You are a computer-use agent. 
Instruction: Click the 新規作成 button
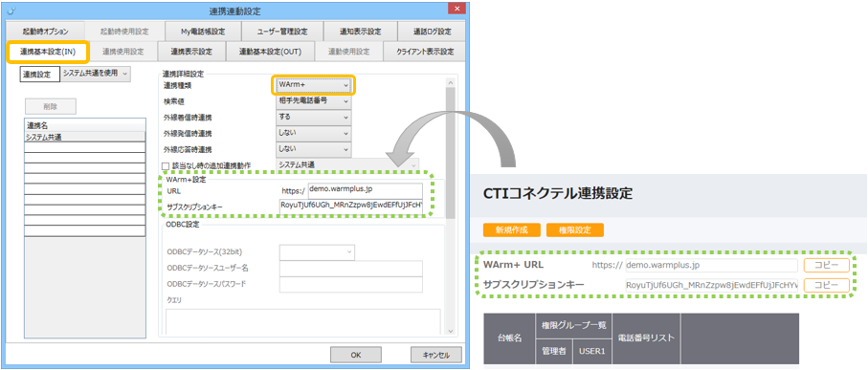(511, 230)
